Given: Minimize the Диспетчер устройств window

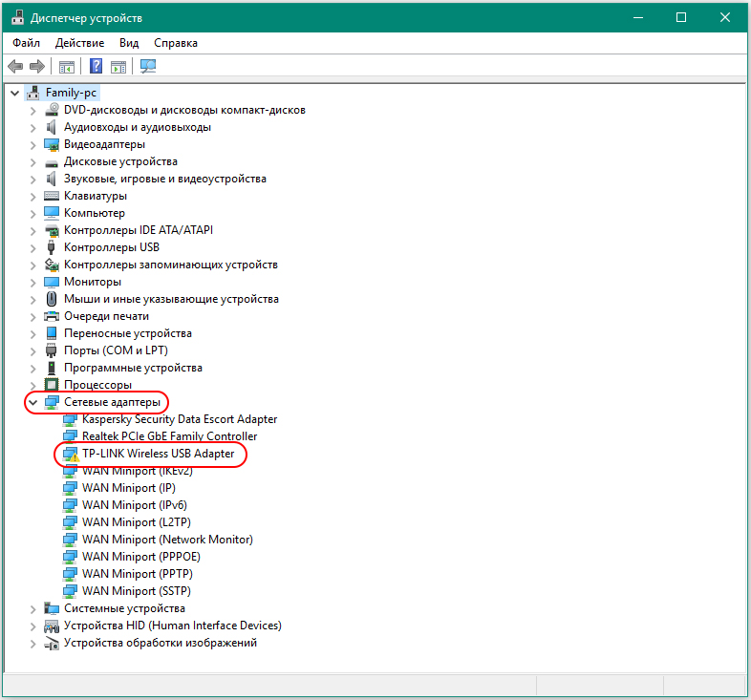Looking at the screenshot, I should point(638,18).
